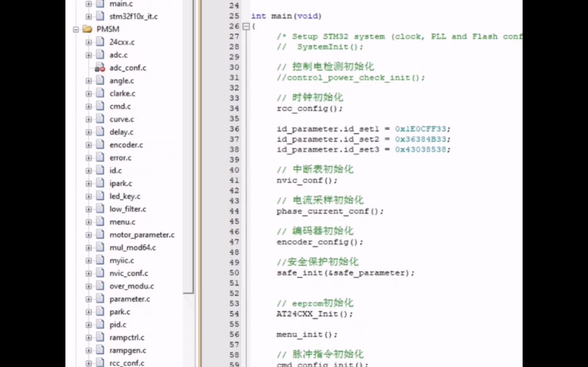Click the value 0x43038538
Viewport: 588px width, 367px height.
point(421,149)
